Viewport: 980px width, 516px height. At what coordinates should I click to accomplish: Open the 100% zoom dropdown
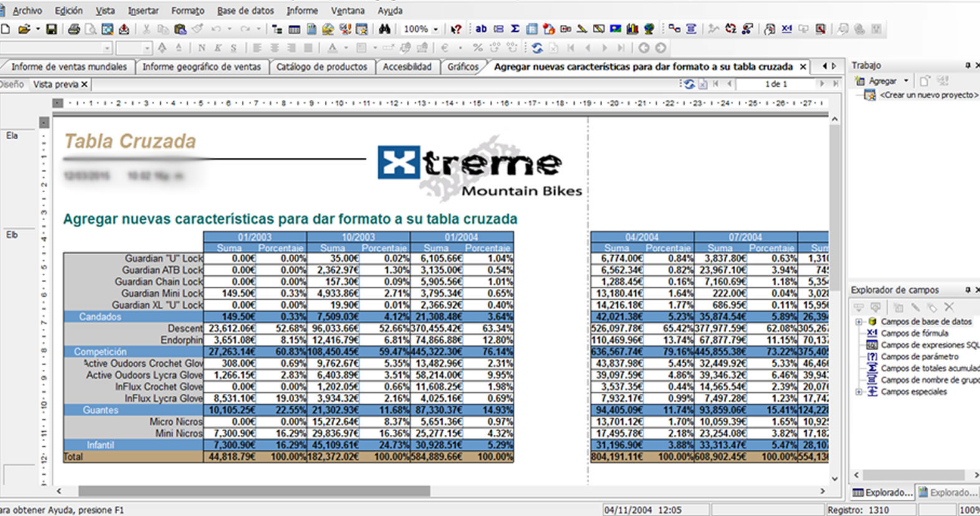[436, 29]
